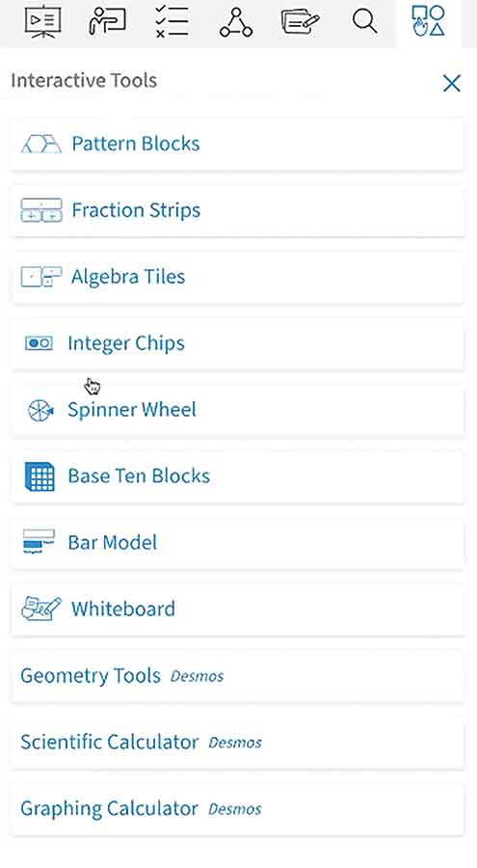Click the teacher at board icon

point(107,21)
